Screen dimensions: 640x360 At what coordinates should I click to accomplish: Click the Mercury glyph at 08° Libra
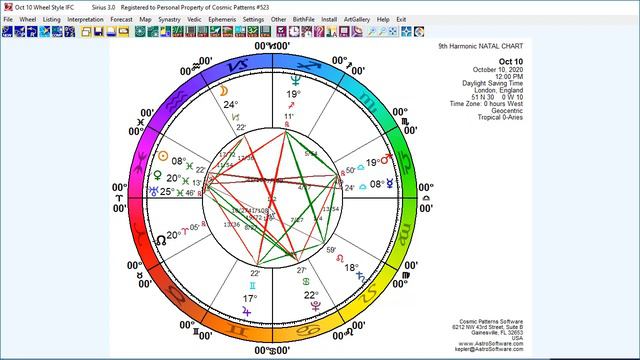pos(390,183)
